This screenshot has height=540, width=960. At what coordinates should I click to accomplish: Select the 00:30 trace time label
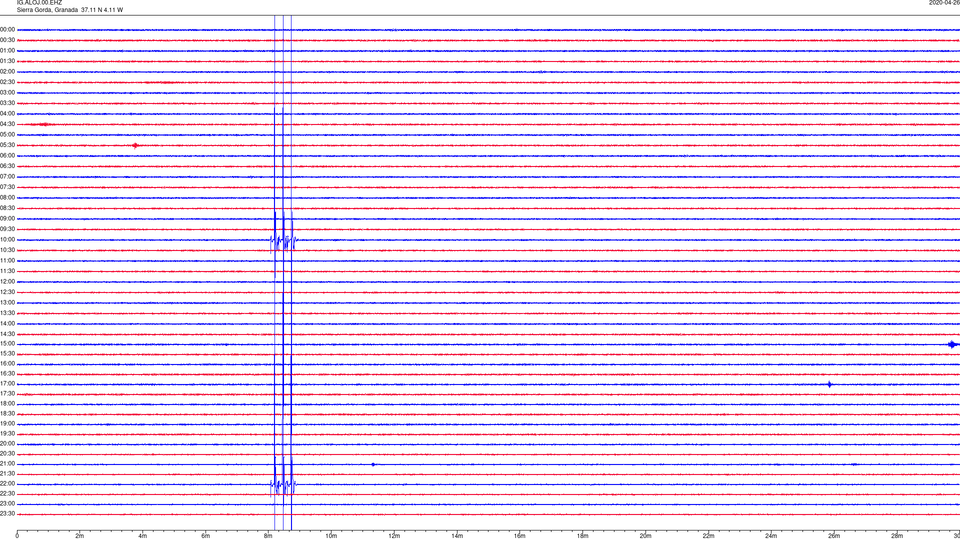[x=7, y=40]
